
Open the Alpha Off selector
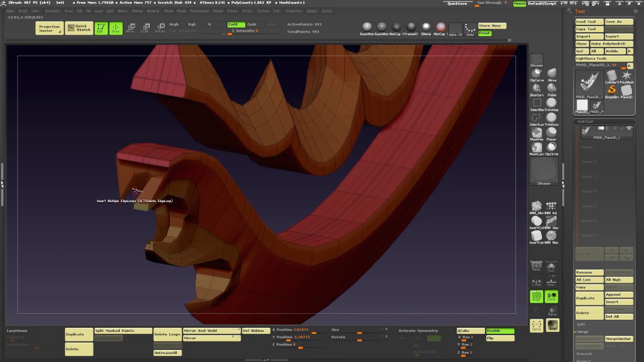pos(455,29)
